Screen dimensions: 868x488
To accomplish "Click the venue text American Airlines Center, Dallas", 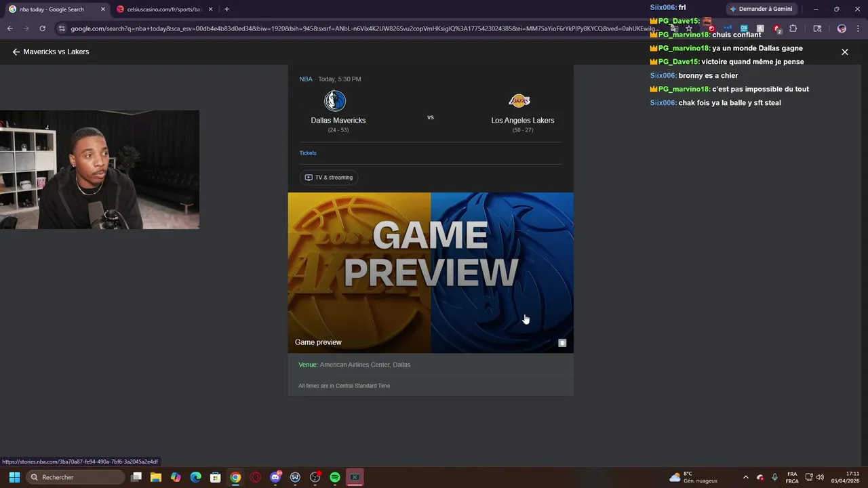I will point(365,365).
